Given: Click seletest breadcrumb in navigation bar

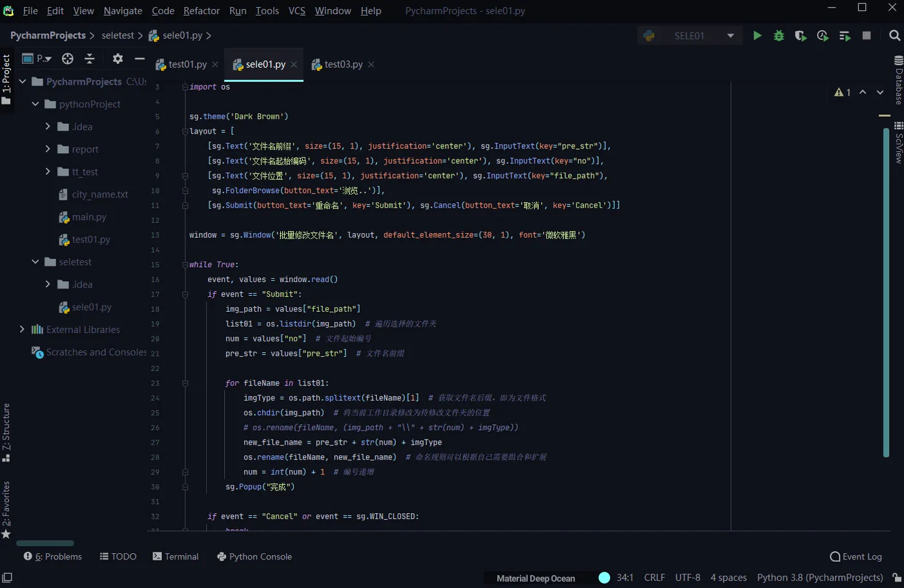Looking at the screenshot, I should tap(118, 35).
